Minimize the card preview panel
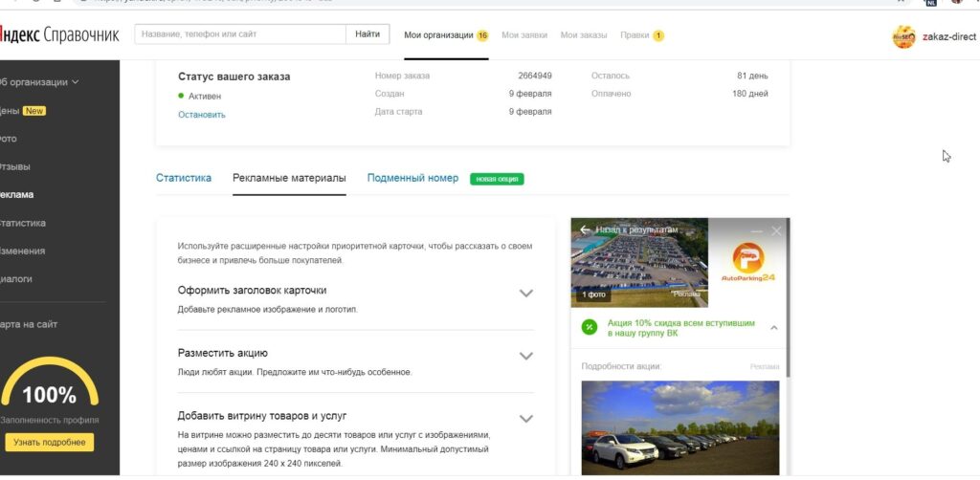Viewport: 980px width, 480px height. tap(757, 231)
